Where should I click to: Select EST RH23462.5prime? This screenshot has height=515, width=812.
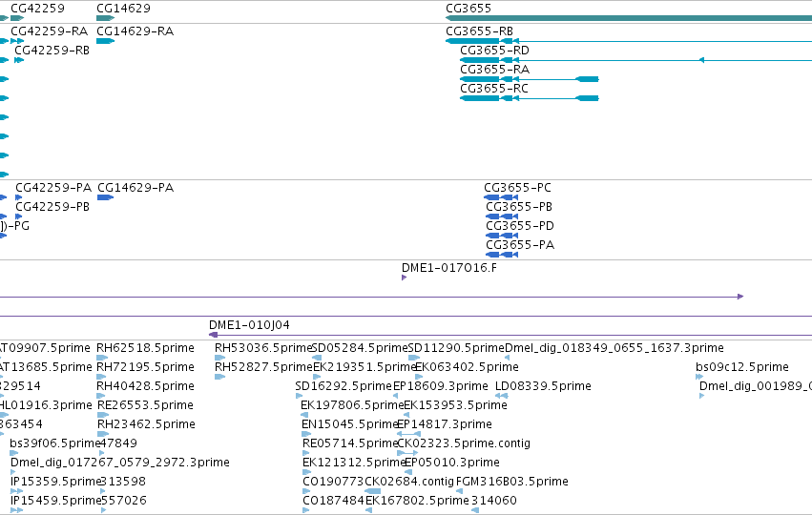pos(146,424)
